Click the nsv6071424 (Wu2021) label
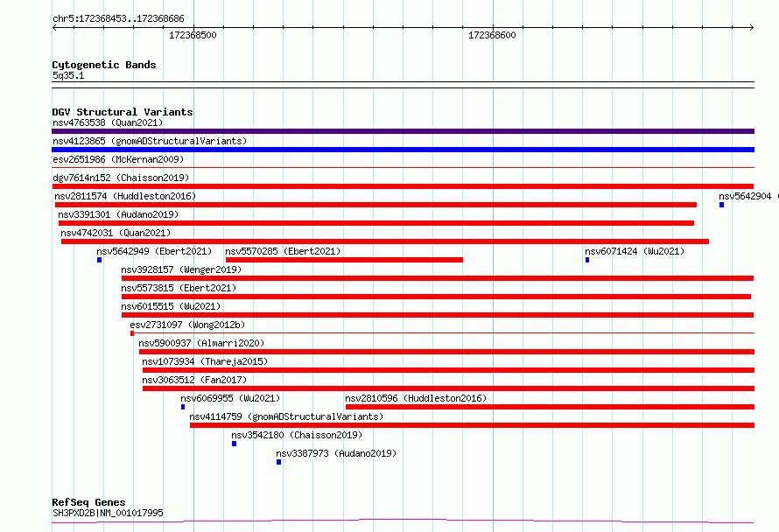Screen dimensions: 779x532 tap(635, 251)
